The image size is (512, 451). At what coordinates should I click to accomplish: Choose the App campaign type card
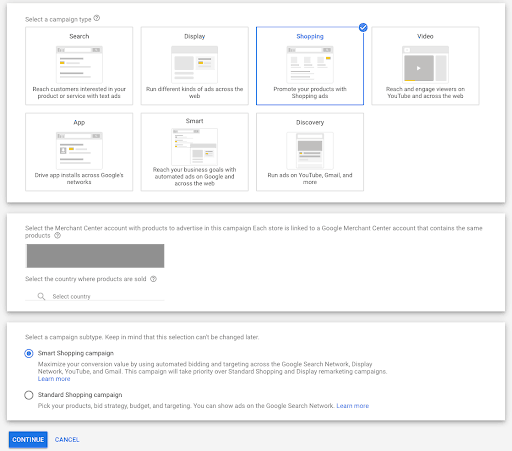point(79,152)
